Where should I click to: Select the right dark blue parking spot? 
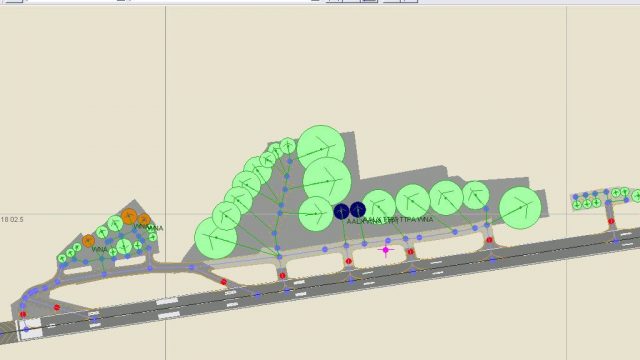(x=358, y=209)
